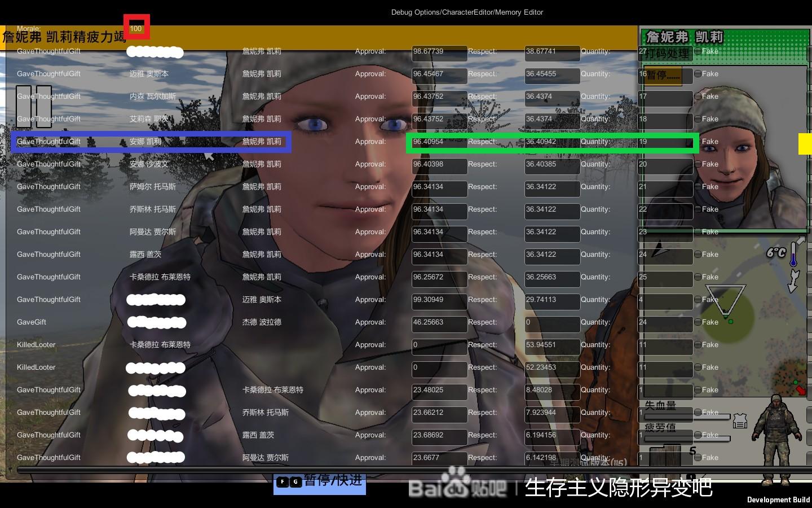
Task: Click Approval field with value 96.40398
Action: coord(439,165)
